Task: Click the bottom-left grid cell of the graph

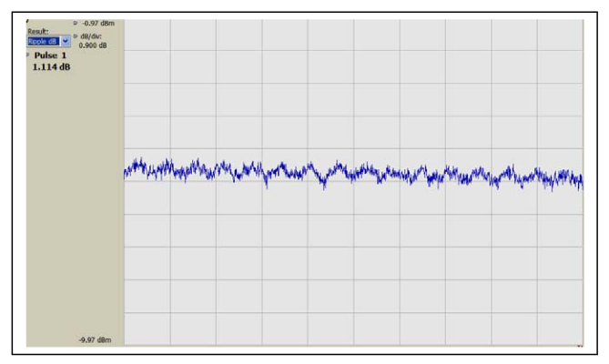Action: click(147, 329)
